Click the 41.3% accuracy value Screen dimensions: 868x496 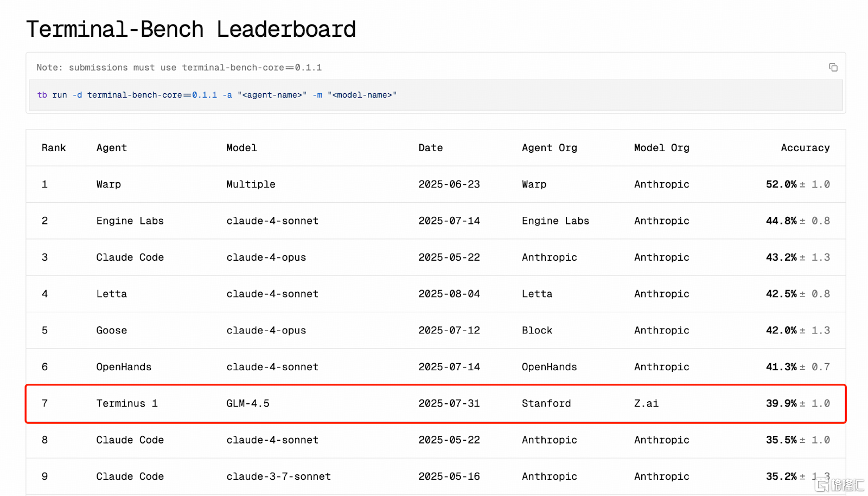[x=781, y=367]
